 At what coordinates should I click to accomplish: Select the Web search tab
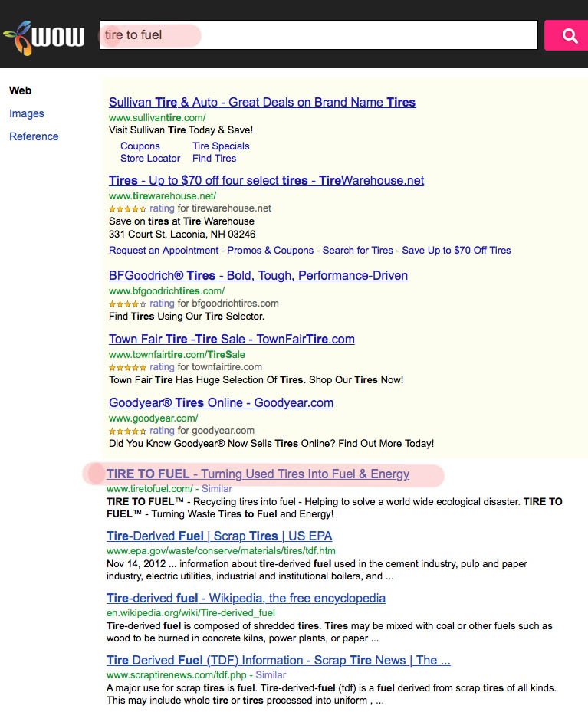(20, 90)
